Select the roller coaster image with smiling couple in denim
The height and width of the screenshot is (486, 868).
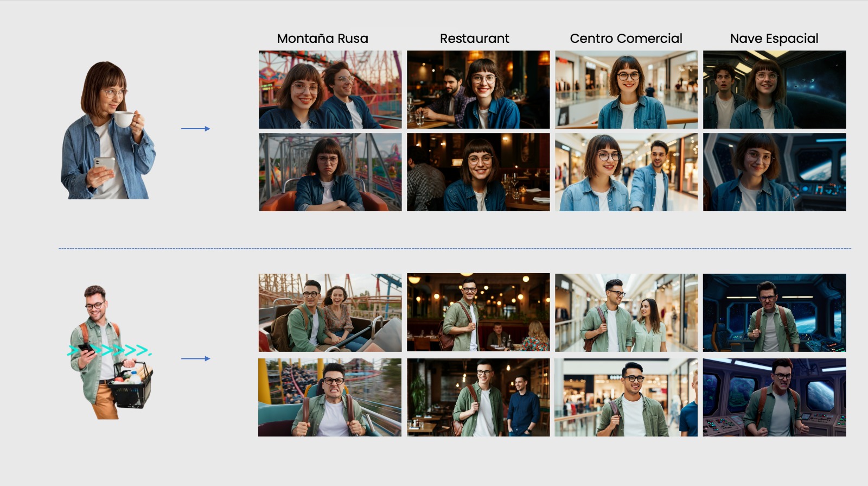tap(330, 90)
